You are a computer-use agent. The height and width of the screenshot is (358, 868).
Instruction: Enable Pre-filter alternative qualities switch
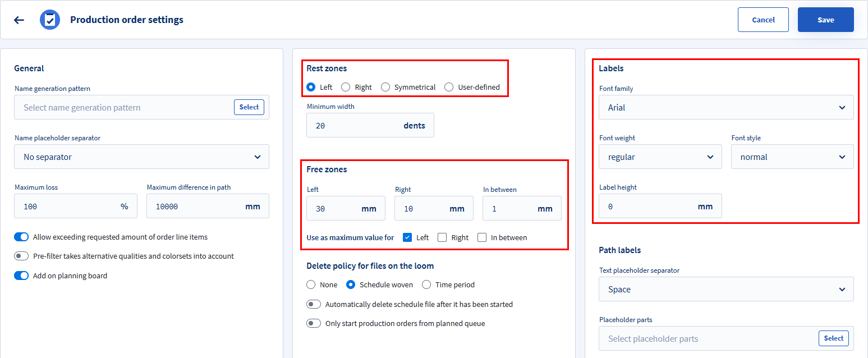click(x=21, y=256)
